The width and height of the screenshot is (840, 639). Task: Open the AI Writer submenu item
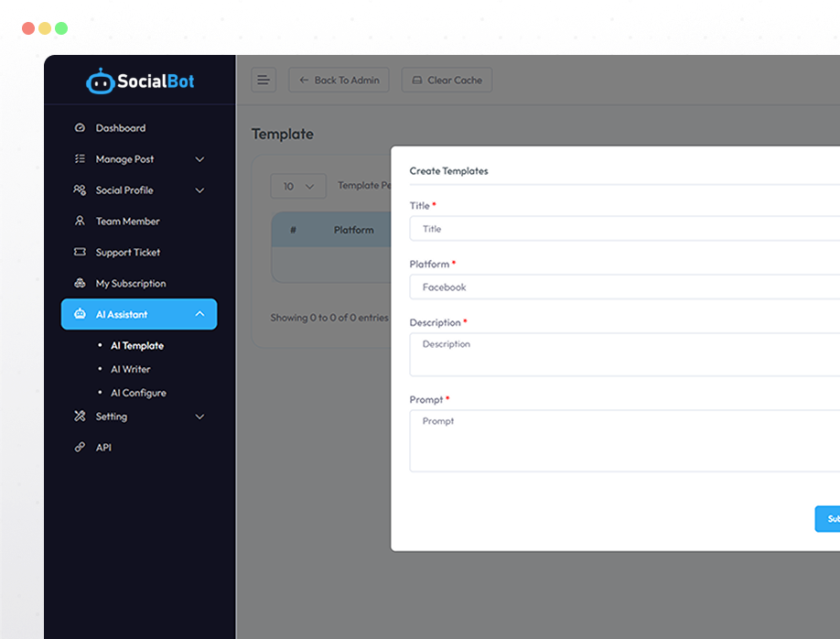coord(130,369)
